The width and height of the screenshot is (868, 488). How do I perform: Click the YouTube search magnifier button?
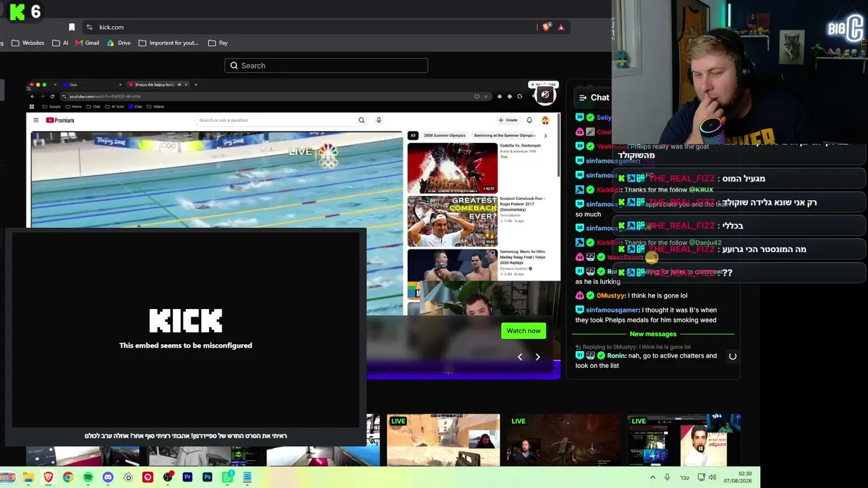[x=361, y=120]
